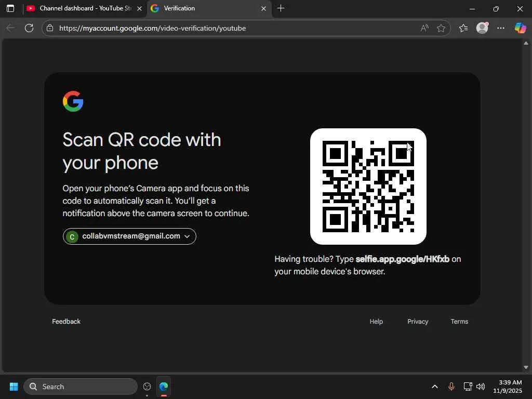Click scrollbar up arrow

point(526,43)
